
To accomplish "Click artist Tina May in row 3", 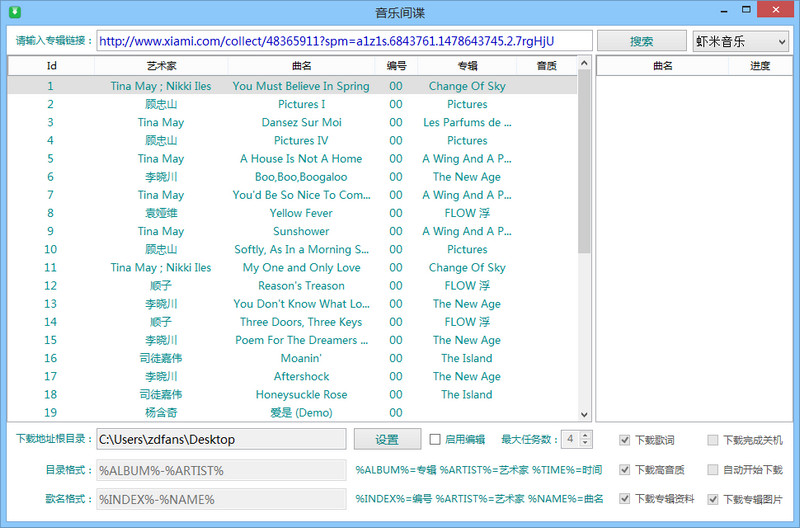I will coord(161,122).
